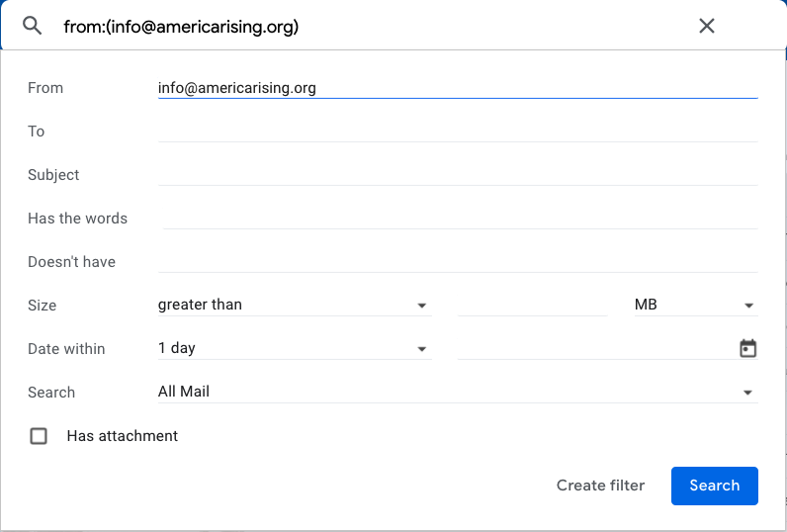The height and width of the screenshot is (532, 787).
Task: Click the magnifying glass search icon
Action: (33, 27)
